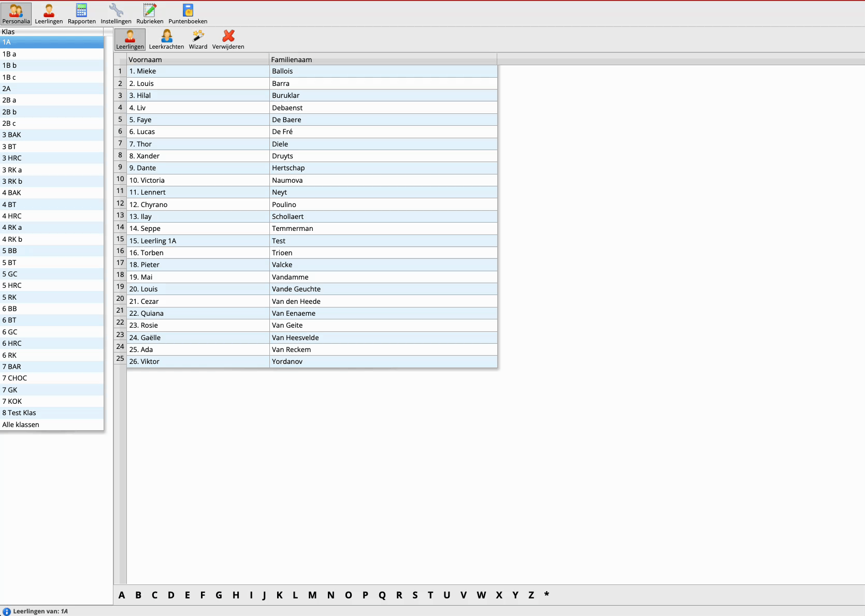Open the Rapporten calculator icon

pyautogui.click(x=81, y=14)
